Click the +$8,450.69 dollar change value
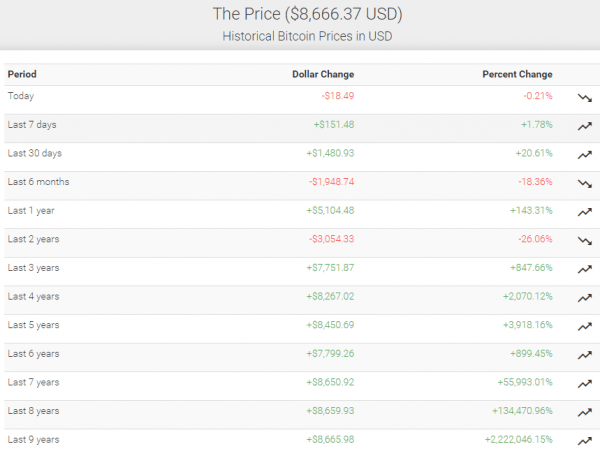 point(330,325)
